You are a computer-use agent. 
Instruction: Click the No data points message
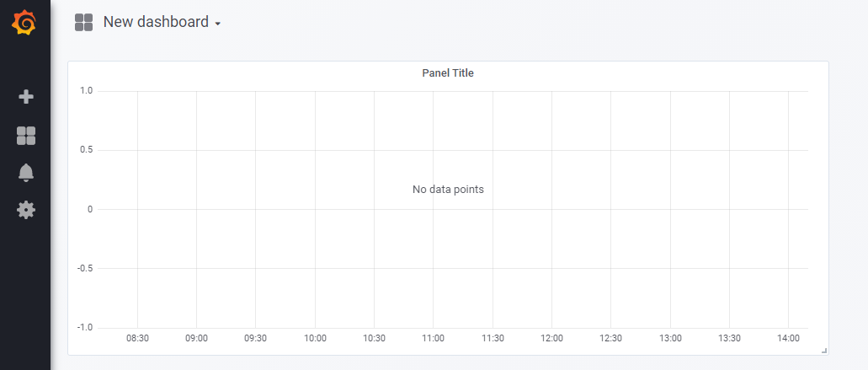(x=448, y=190)
